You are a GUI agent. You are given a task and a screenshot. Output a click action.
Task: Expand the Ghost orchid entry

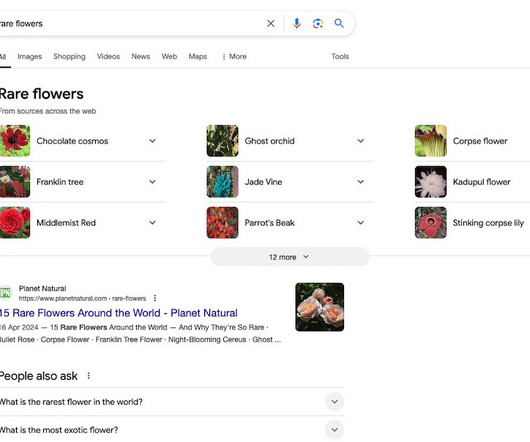[361, 141]
